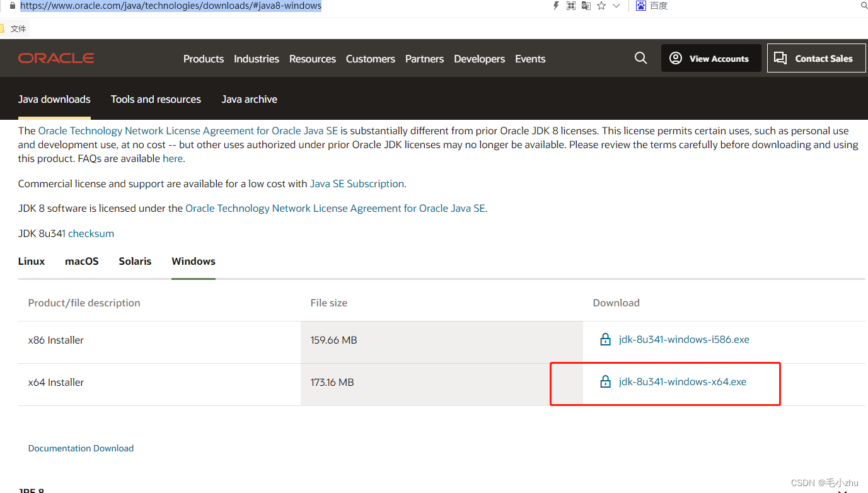868x493 pixels.
Task: Click the Oracle logo to go home
Action: (55, 58)
